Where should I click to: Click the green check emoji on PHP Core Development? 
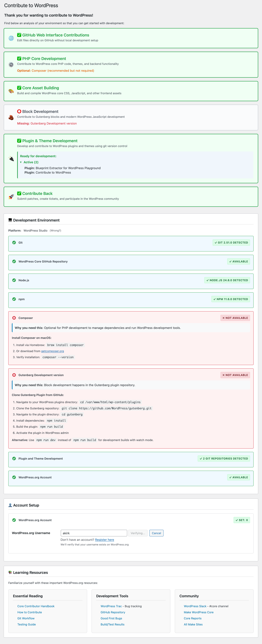19,58
